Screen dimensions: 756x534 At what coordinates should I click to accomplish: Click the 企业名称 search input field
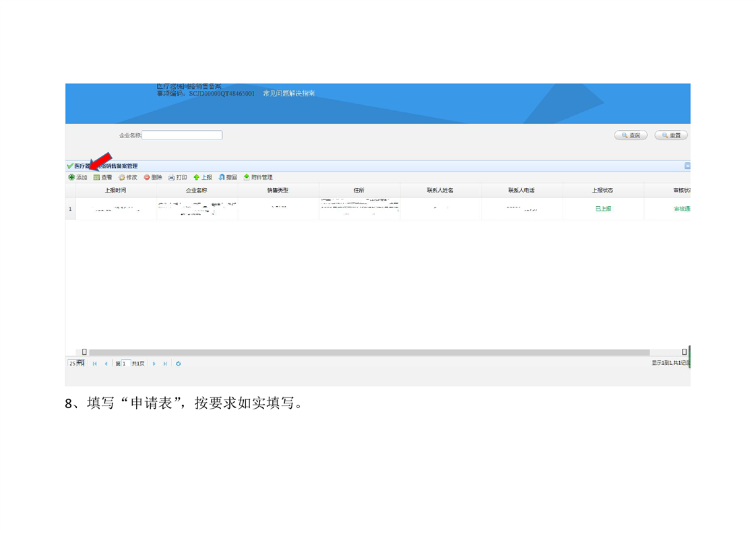click(x=182, y=135)
